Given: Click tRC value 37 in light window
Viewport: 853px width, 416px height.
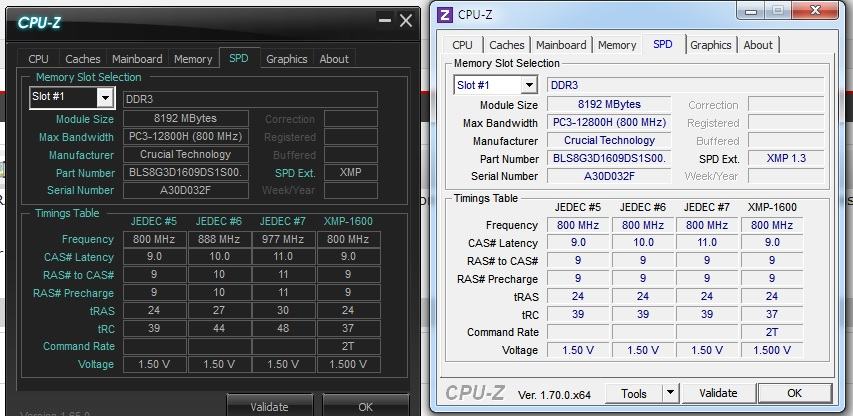Looking at the screenshot, I should (x=771, y=314).
